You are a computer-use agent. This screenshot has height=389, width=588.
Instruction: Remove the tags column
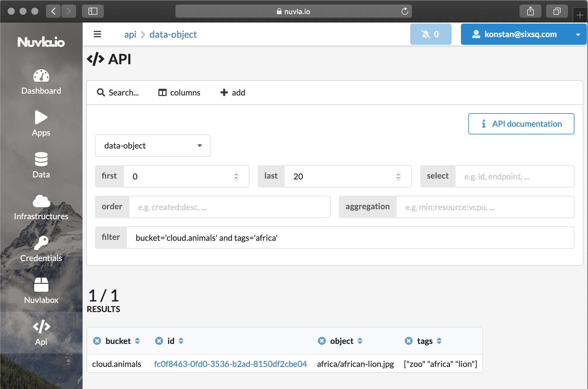click(408, 341)
